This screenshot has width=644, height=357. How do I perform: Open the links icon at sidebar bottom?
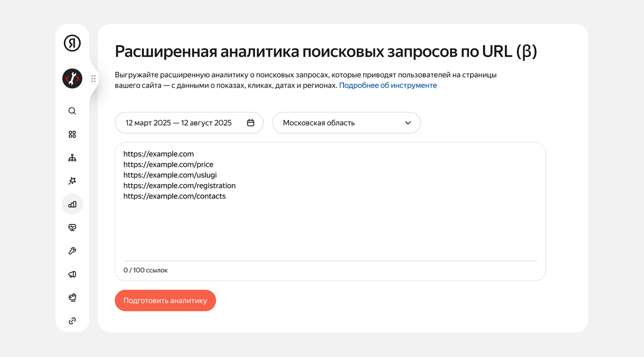point(72,320)
